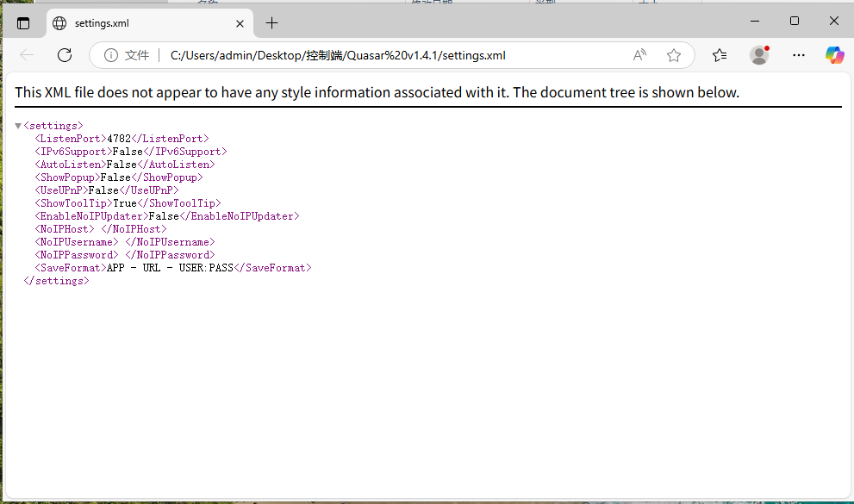Image resolution: width=854 pixels, height=504 pixels.
Task: Open Settings and more ellipsis menu
Action: (x=799, y=55)
